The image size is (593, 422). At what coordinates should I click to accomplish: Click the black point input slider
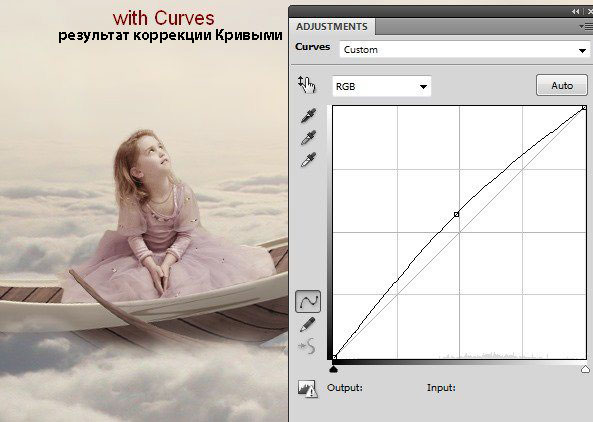tap(333, 369)
